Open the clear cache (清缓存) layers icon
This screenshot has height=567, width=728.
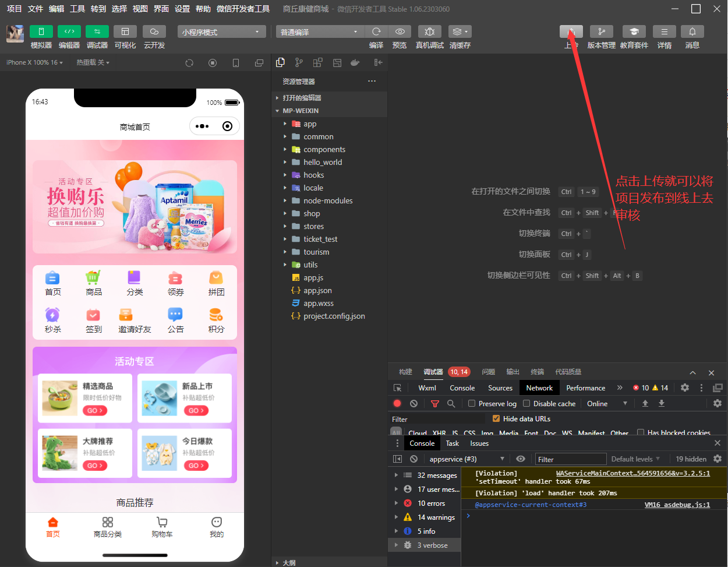(460, 31)
